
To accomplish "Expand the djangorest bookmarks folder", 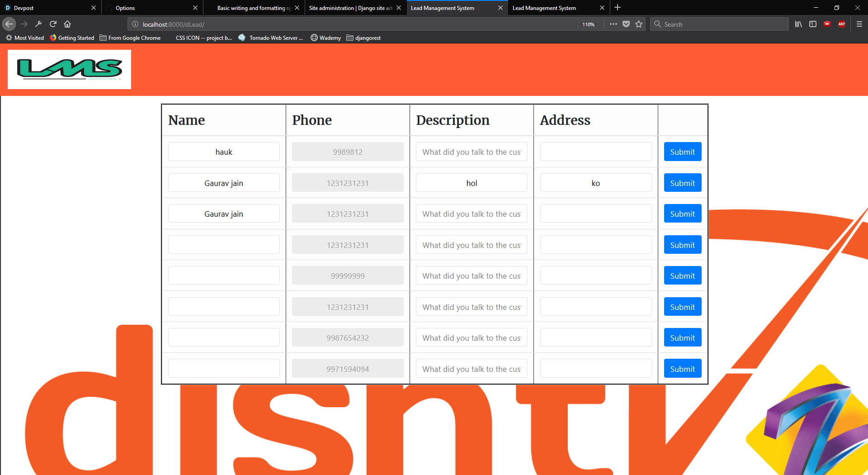I will pos(363,38).
